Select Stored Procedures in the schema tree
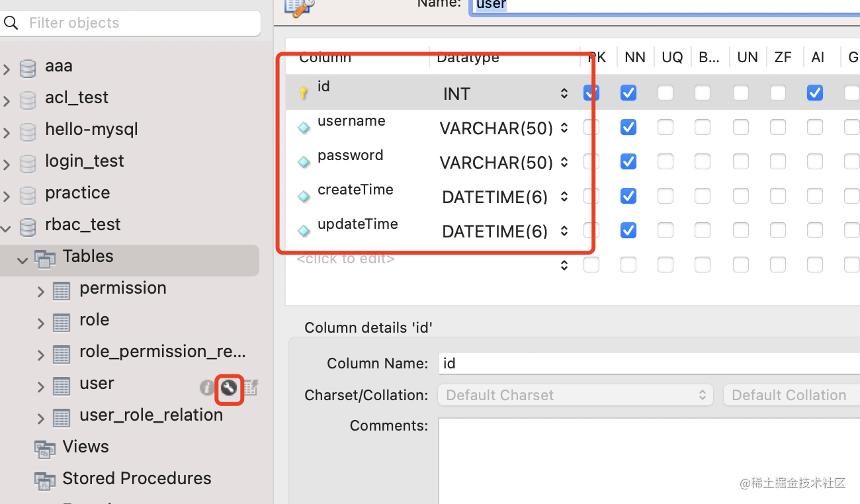 [x=136, y=479]
